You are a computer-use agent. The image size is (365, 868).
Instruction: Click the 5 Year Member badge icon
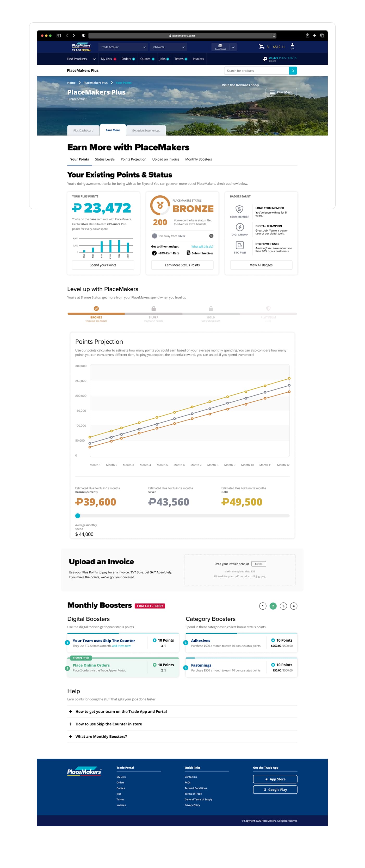click(x=239, y=209)
